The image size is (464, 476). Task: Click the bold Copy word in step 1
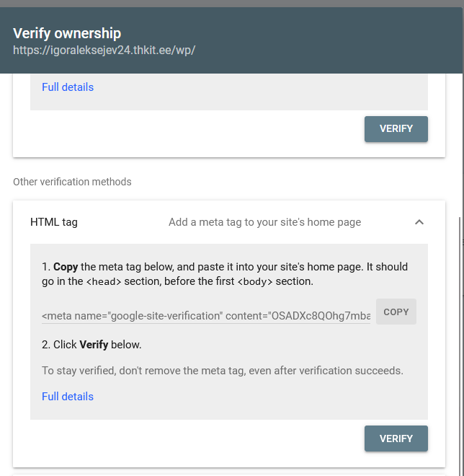[x=66, y=267]
